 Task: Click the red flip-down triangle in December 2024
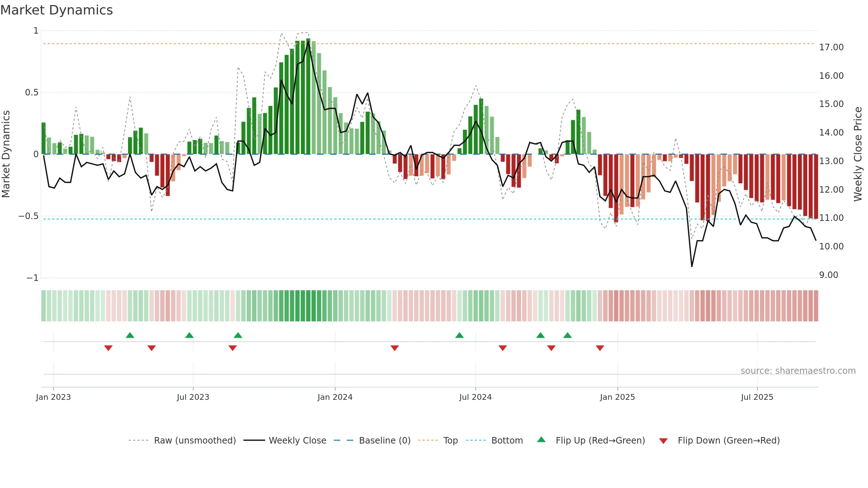600,348
